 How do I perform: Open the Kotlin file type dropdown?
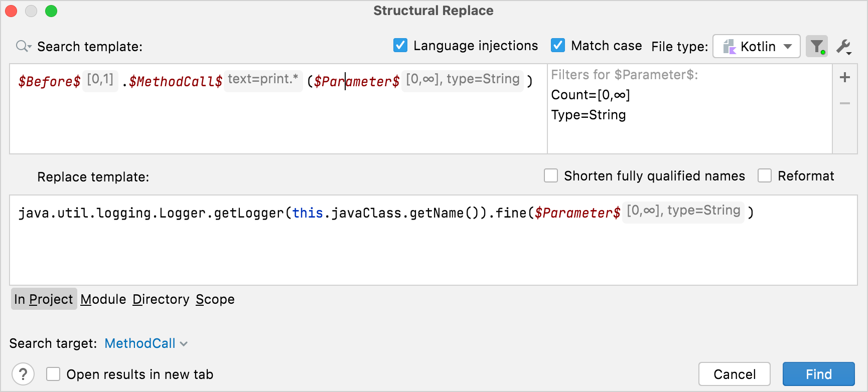(757, 47)
